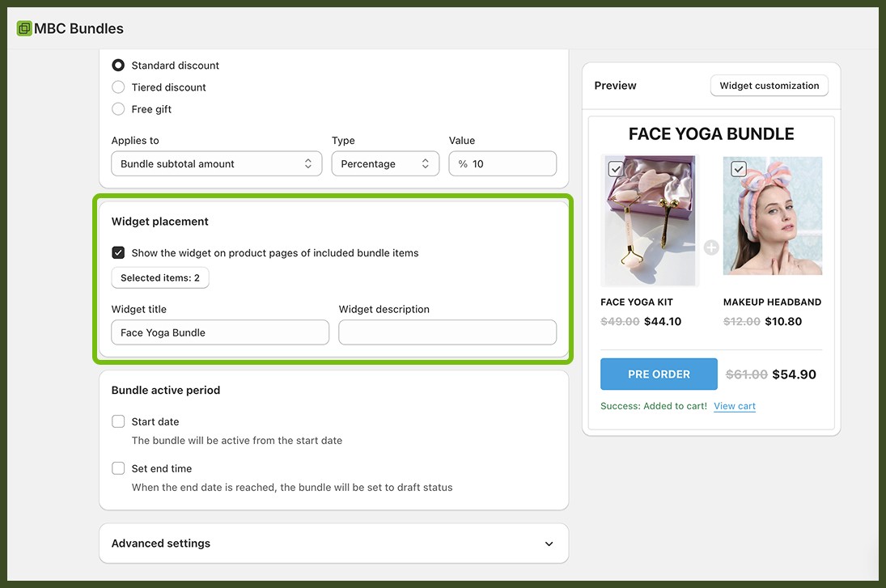This screenshot has height=588, width=886.
Task: Open the 'Selected items: 2' picker
Action: click(159, 277)
